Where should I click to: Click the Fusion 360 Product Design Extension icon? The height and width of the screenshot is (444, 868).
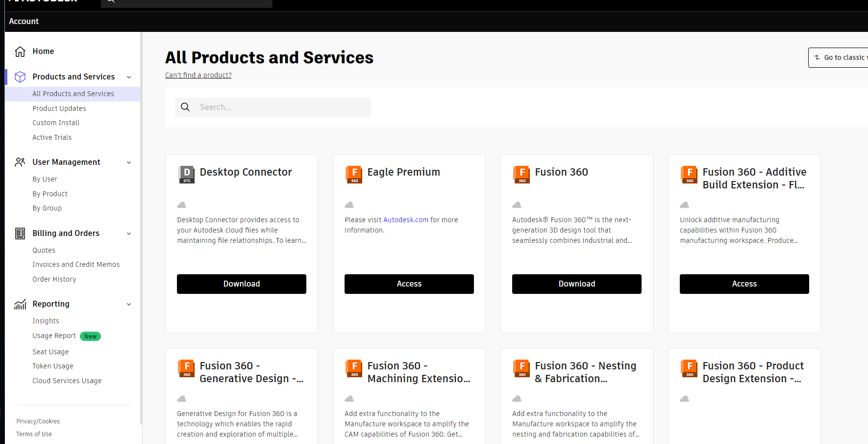tap(689, 368)
